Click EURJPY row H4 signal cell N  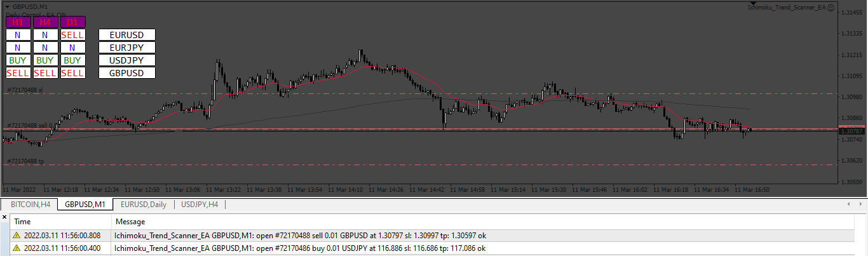click(x=45, y=48)
